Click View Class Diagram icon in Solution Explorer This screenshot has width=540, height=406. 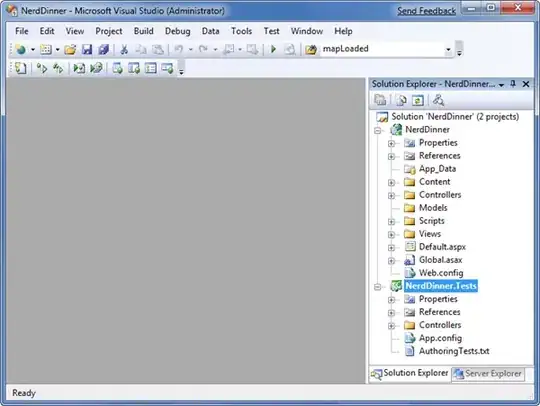click(x=438, y=100)
